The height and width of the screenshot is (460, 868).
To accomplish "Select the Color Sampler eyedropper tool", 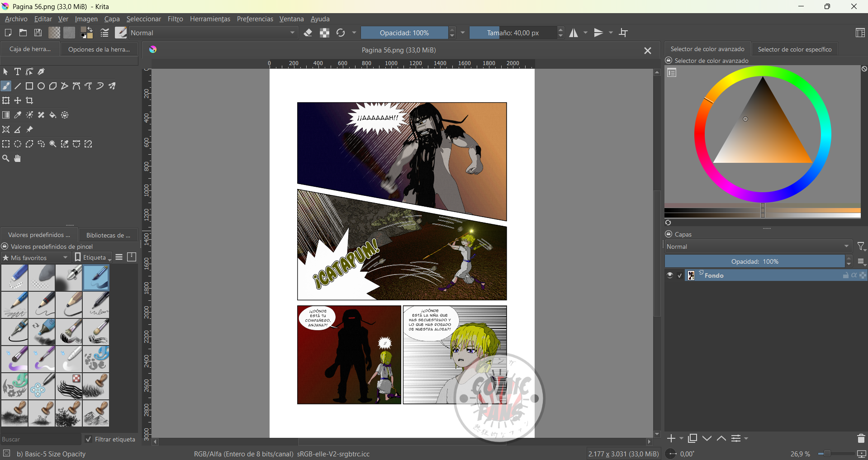I will (18, 115).
